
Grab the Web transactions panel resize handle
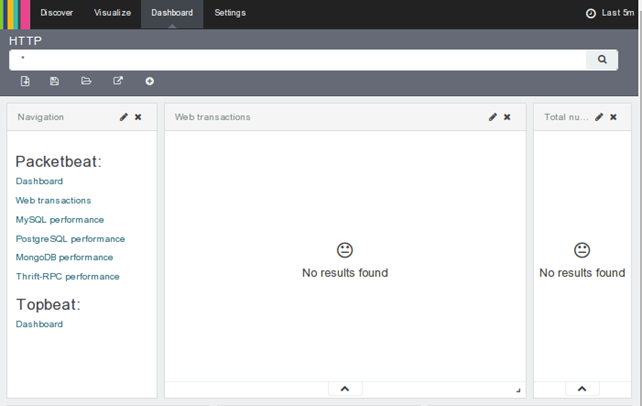(x=518, y=390)
